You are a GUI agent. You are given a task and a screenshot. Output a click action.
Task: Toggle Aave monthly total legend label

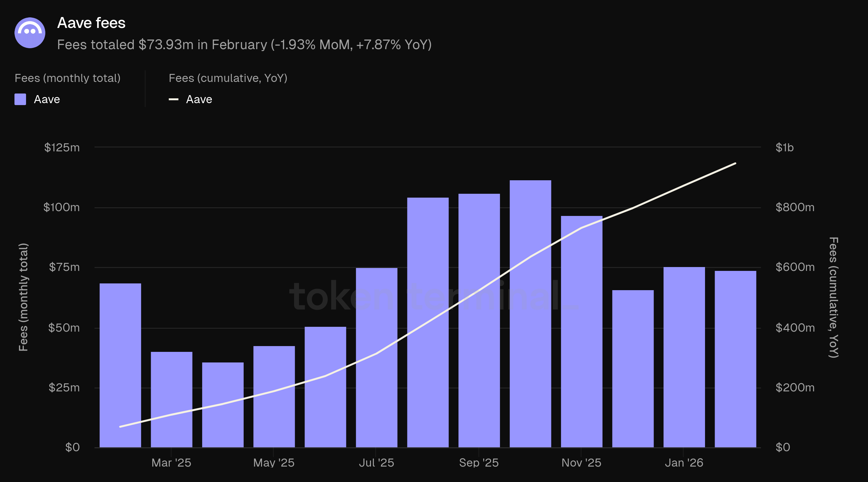point(47,99)
